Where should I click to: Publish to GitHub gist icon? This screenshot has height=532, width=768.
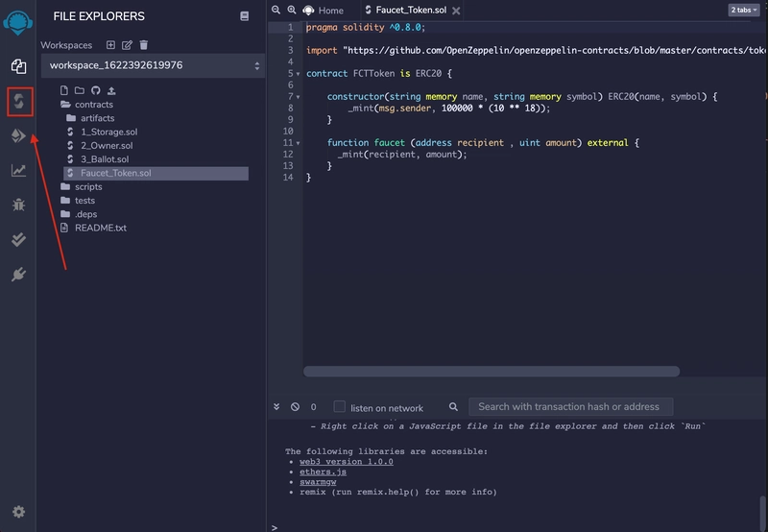pyautogui.click(x=95, y=90)
